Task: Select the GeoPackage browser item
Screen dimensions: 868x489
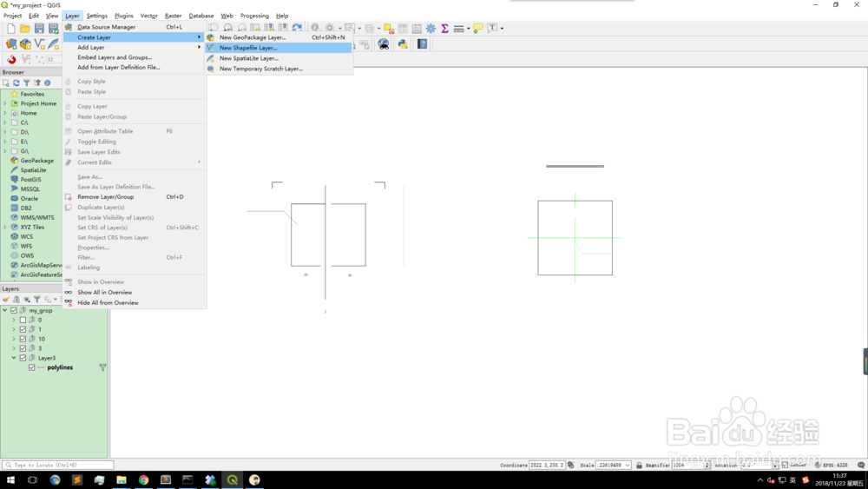Action: (32, 161)
